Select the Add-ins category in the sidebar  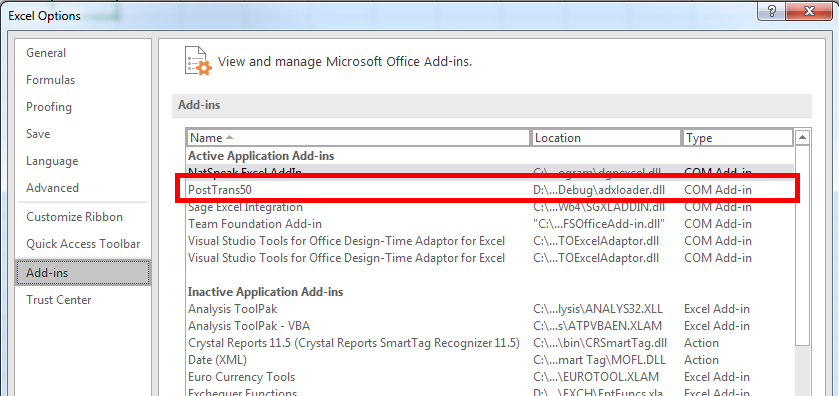tap(83, 273)
